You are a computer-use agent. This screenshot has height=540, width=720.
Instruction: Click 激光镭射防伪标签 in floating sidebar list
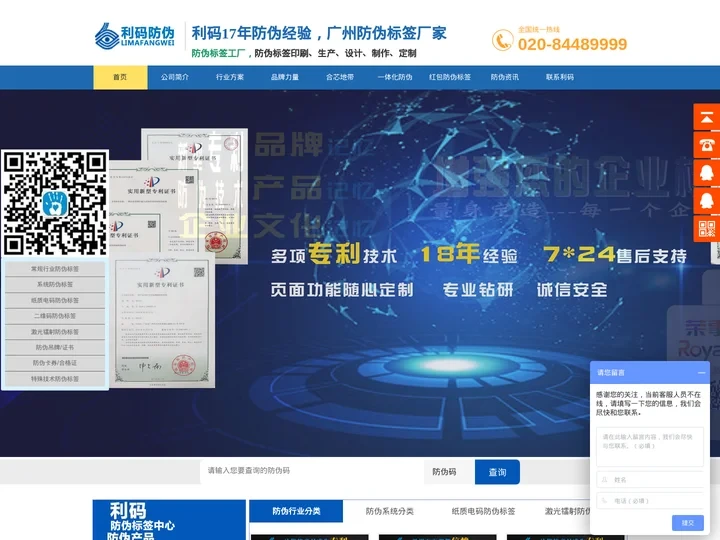tap(55, 332)
